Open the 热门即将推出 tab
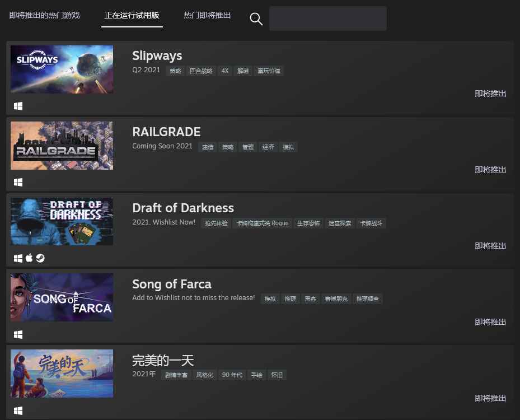Image resolution: width=520 pixels, height=420 pixels. pyautogui.click(x=207, y=15)
